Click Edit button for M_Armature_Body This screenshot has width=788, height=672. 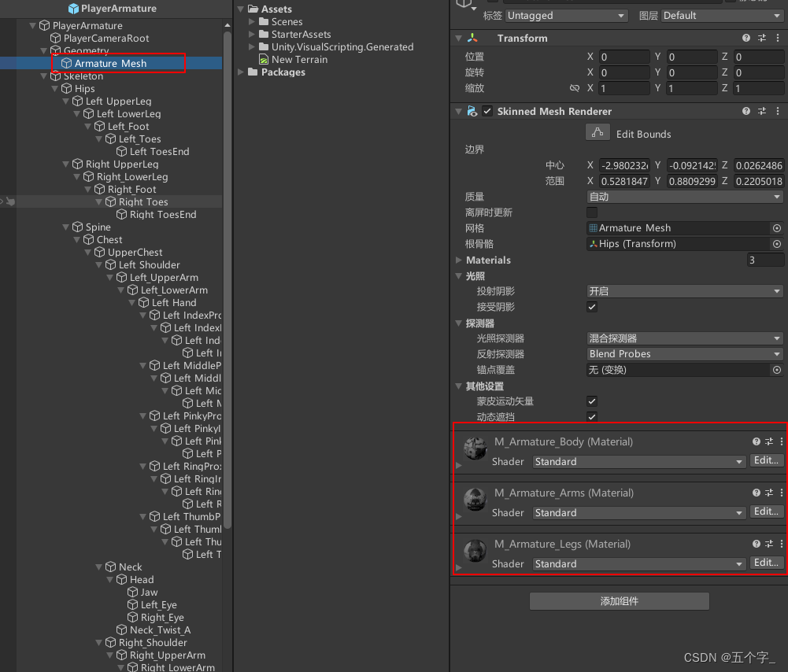click(767, 460)
